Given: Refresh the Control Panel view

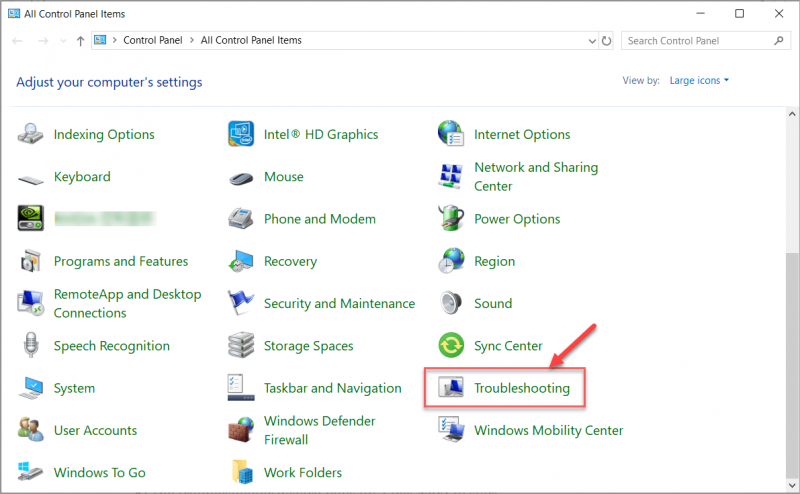Looking at the screenshot, I should [606, 41].
